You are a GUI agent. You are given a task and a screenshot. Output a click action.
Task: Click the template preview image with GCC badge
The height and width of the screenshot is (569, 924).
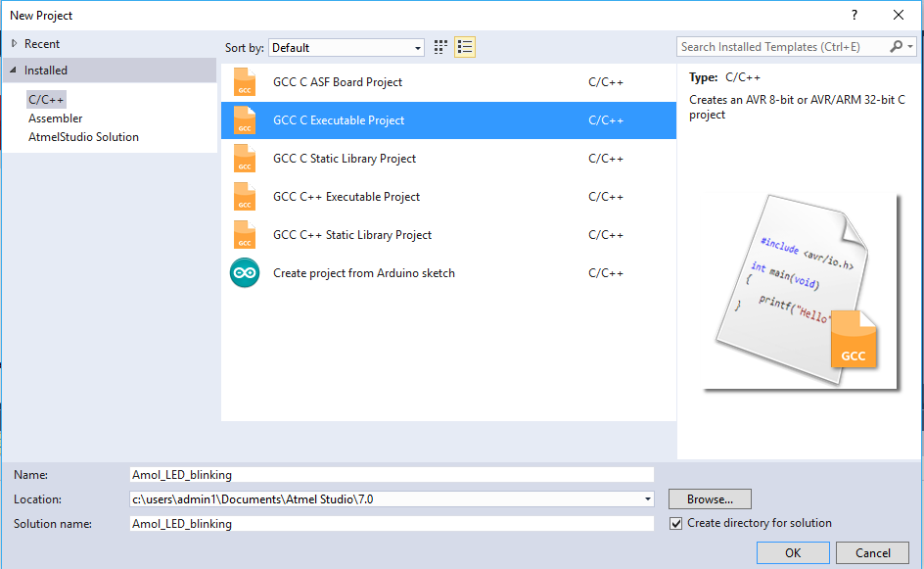(x=801, y=291)
